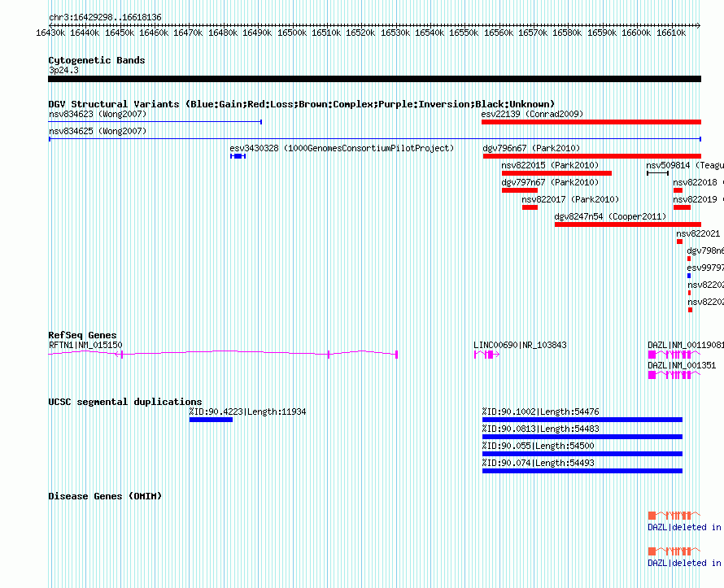Click the 16580k ruler label
724x588 pixels.
click(x=568, y=33)
